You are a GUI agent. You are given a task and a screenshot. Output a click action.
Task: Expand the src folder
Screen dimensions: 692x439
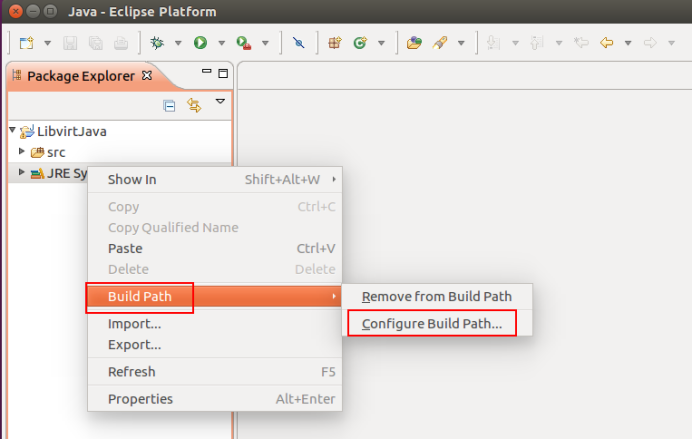click(21, 151)
